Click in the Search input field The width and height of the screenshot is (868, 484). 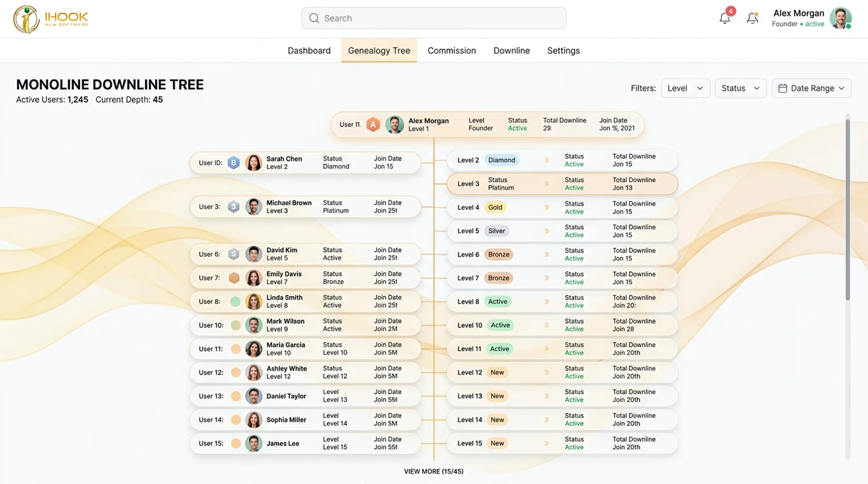(x=434, y=18)
